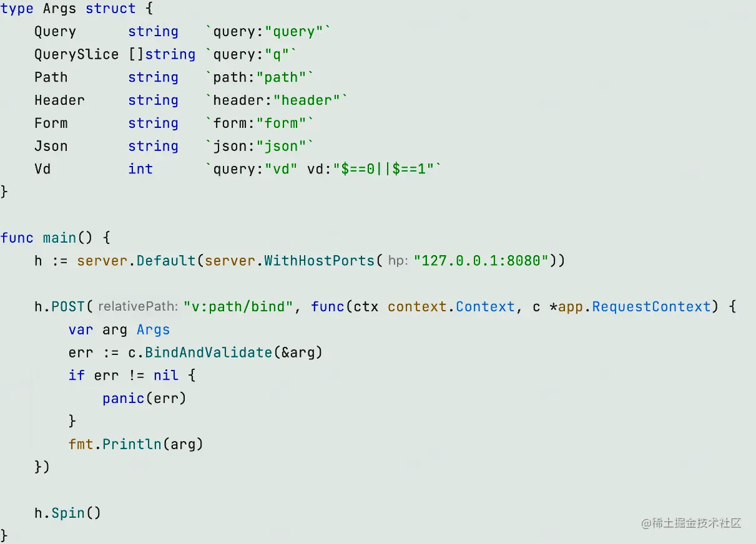This screenshot has height=544, width=756.
Task: Click the if err != nil condition
Action: [x=124, y=376]
